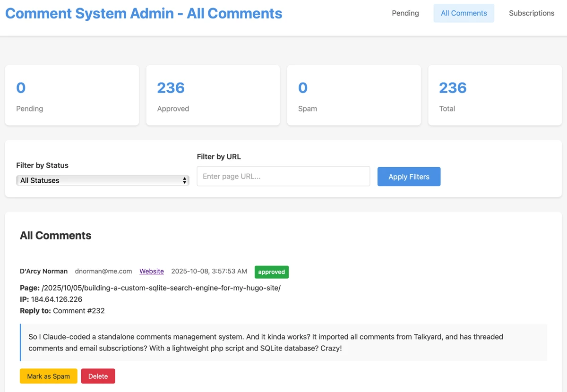Select the Total comments stat card
Screen dimensions: 567x392
click(494, 95)
